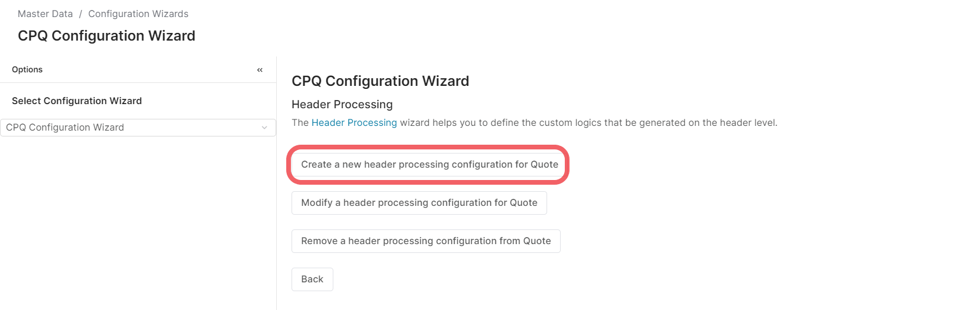This screenshot has width=980, height=310.
Task: Click the breadcrumb slash separator
Action: [81, 14]
